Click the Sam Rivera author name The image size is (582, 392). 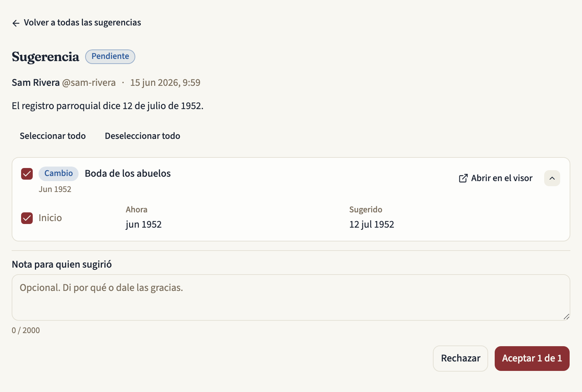(x=36, y=83)
